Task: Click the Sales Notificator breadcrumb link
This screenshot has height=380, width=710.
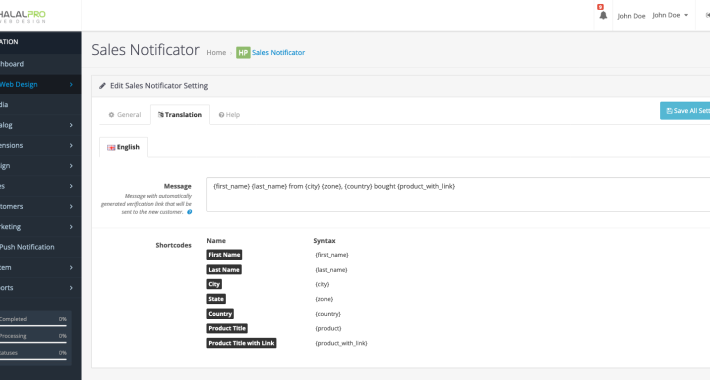Action: [278, 53]
